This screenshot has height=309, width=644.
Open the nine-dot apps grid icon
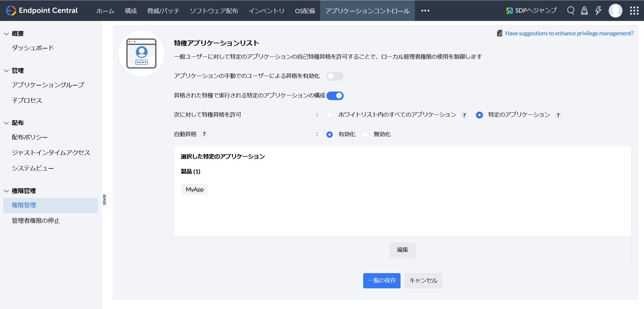coord(634,11)
